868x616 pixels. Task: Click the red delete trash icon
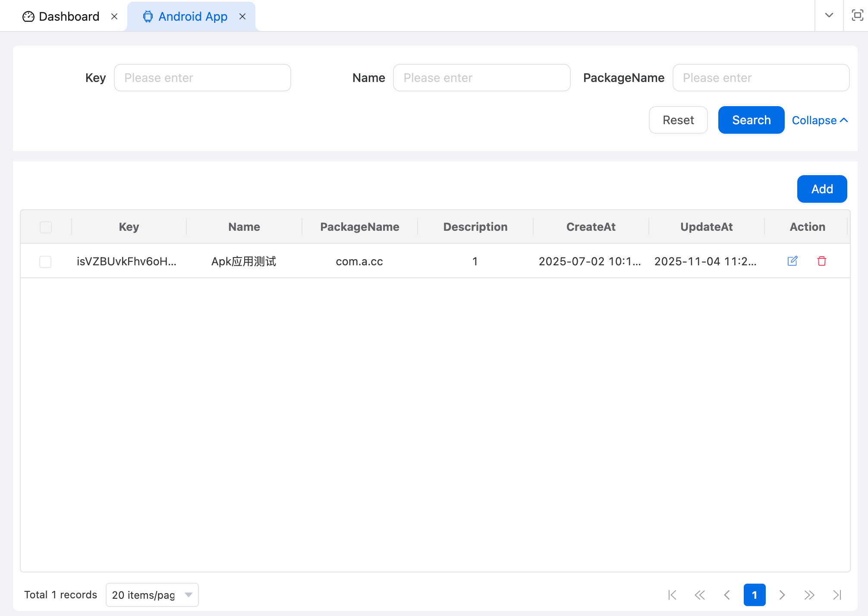click(x=822, y=261)
